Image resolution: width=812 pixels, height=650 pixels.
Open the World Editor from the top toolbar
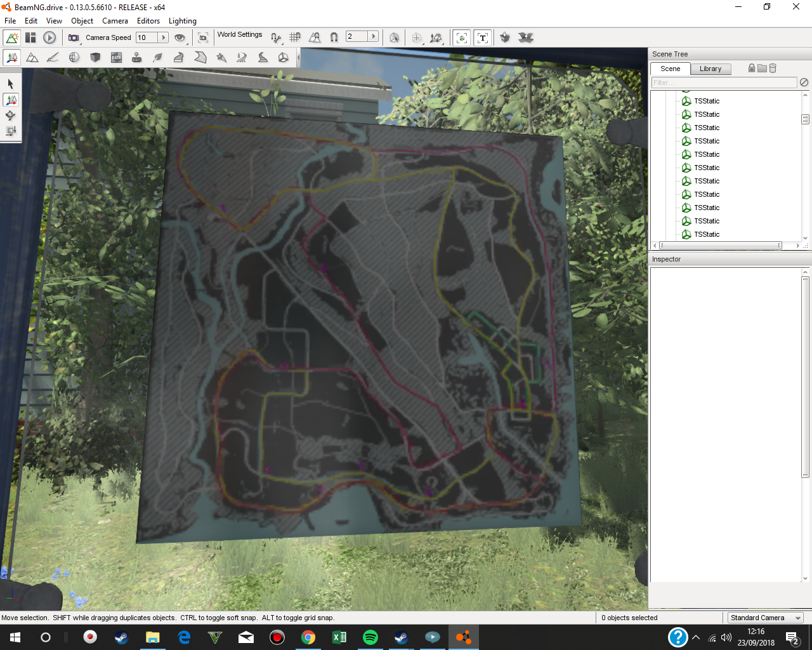pyautogui.click(x=12, y=37)
